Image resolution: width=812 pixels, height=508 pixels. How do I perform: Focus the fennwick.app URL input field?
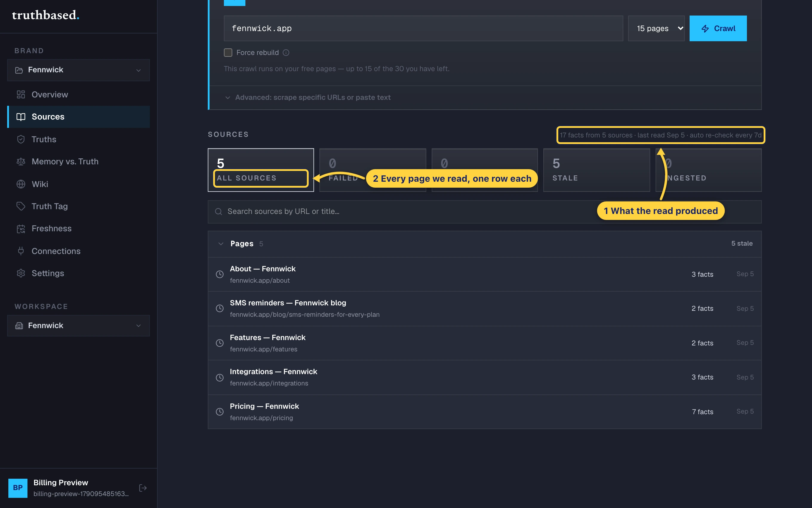pyautogui.click(x=423, y=28)
